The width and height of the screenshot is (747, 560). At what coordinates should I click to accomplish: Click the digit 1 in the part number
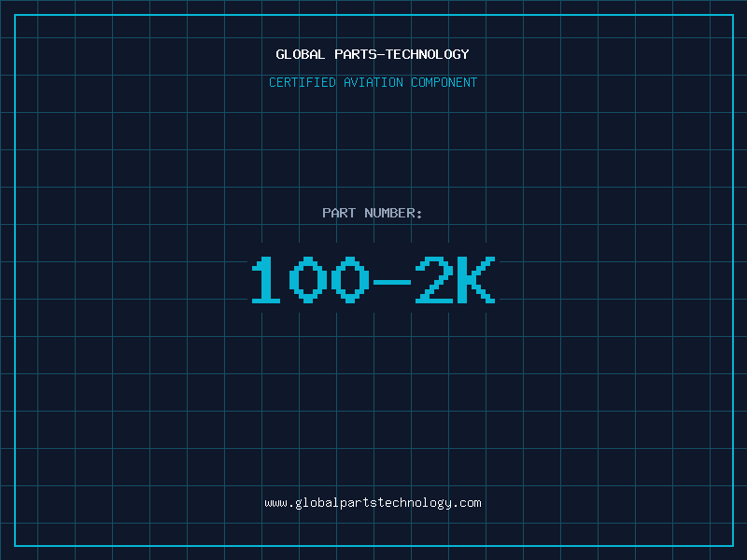tap(265, 280)
